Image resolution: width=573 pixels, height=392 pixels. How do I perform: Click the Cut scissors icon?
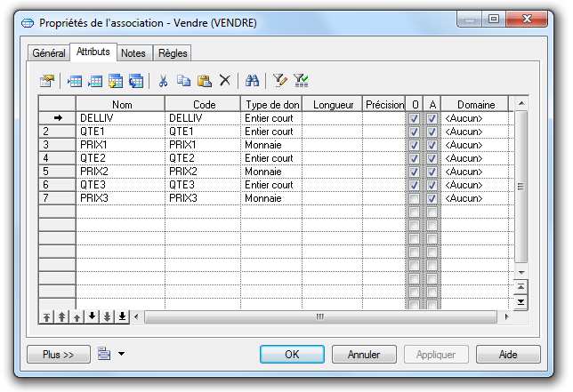[x=163, y=81]
